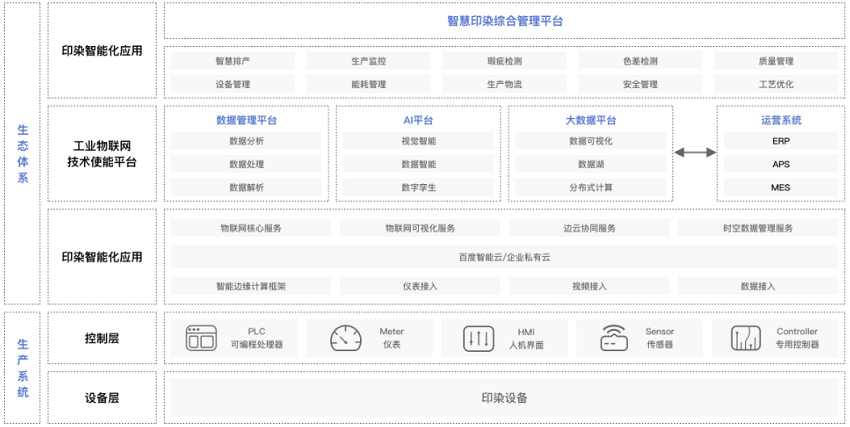Click the 能耗管理 module

(368, 85)
